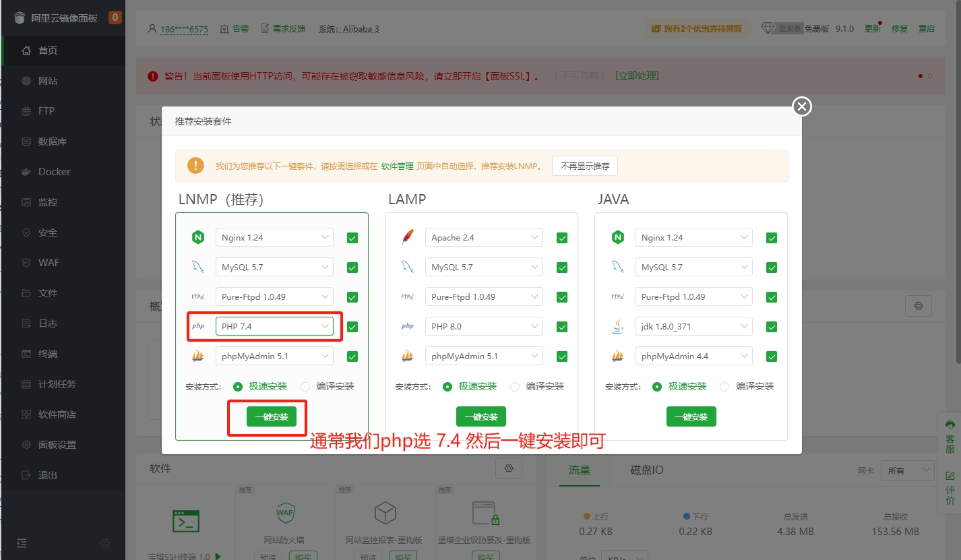The image size is (961, 560).
Task: Close the recommended install packages dialog
Action: (801, 106)
